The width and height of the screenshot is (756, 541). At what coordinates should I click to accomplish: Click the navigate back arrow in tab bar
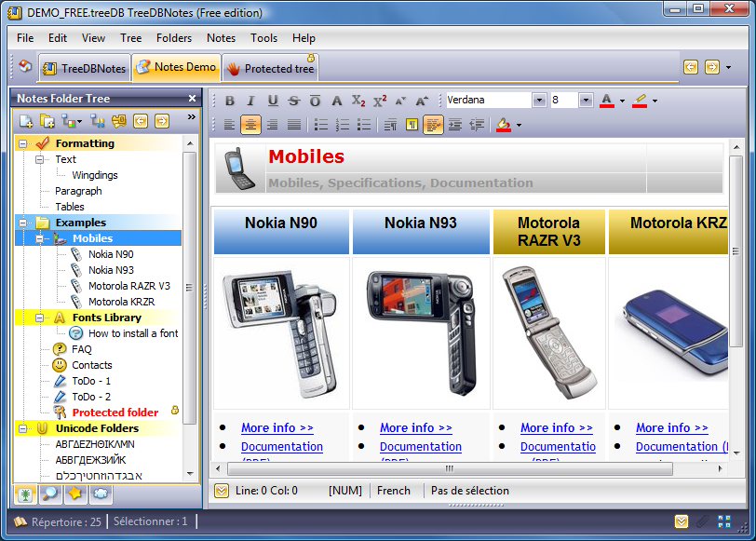click(x=691, y=67)
